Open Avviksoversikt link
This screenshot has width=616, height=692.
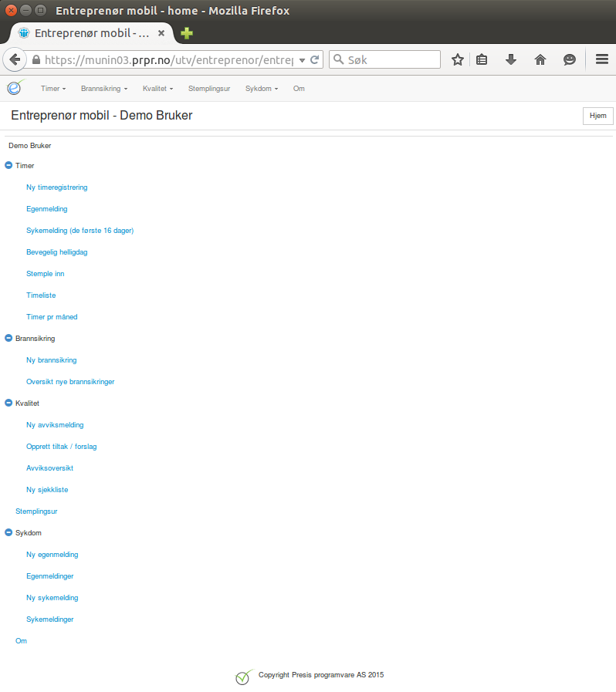tap(50, 468)
